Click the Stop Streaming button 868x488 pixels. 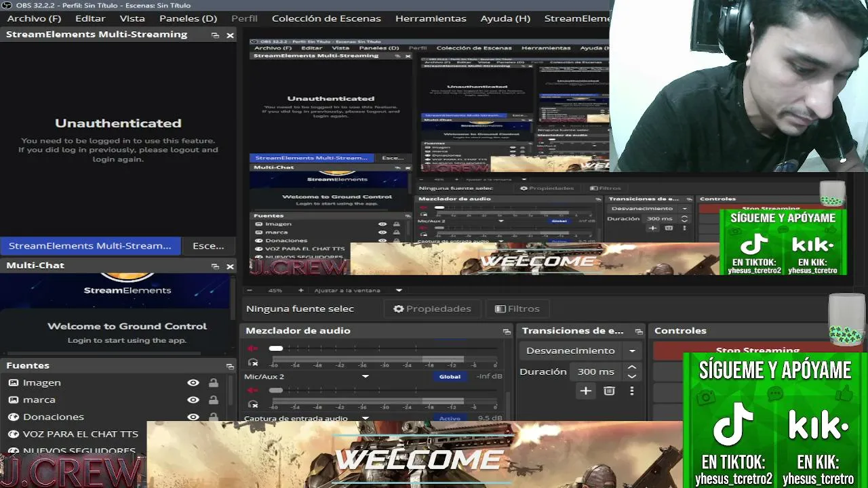tap(757, 350)
